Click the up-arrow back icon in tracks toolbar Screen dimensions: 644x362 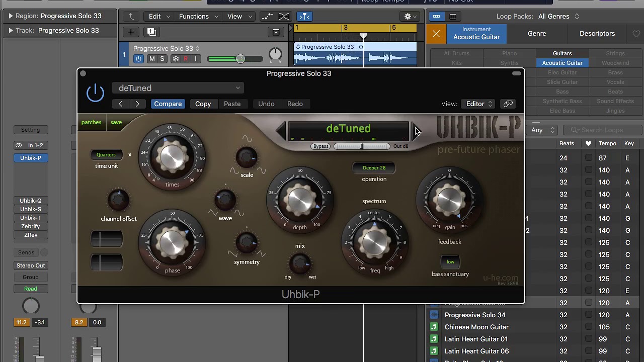coord(131,16)
